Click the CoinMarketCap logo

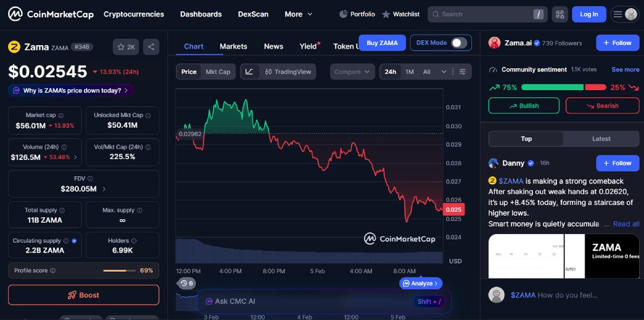click(x=51, y=14)
